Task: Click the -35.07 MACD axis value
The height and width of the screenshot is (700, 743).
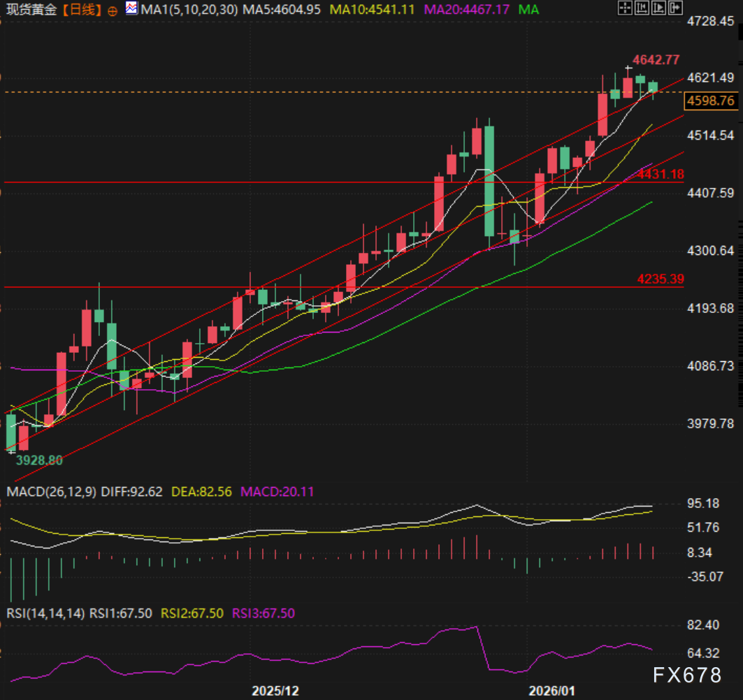Action: (x=705, y=577)
